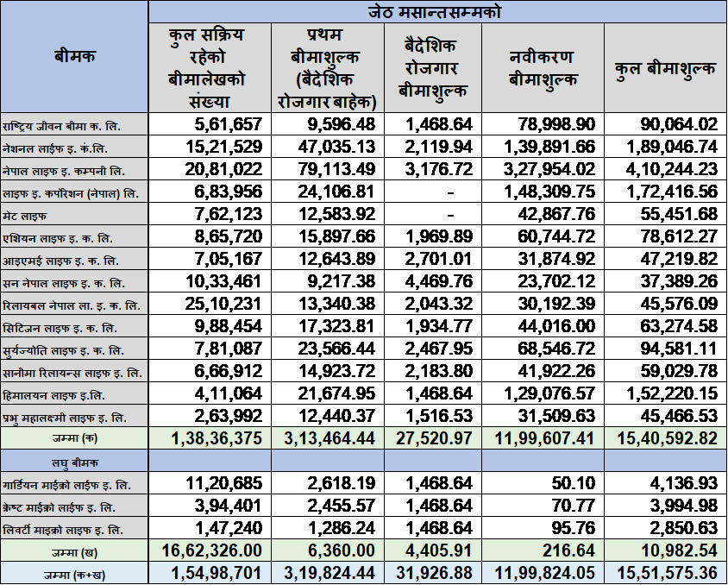The image size is (728, 585).
Task: Select total value 15,40,592.82
Action: pyautogui.click(x=667, y=437)
